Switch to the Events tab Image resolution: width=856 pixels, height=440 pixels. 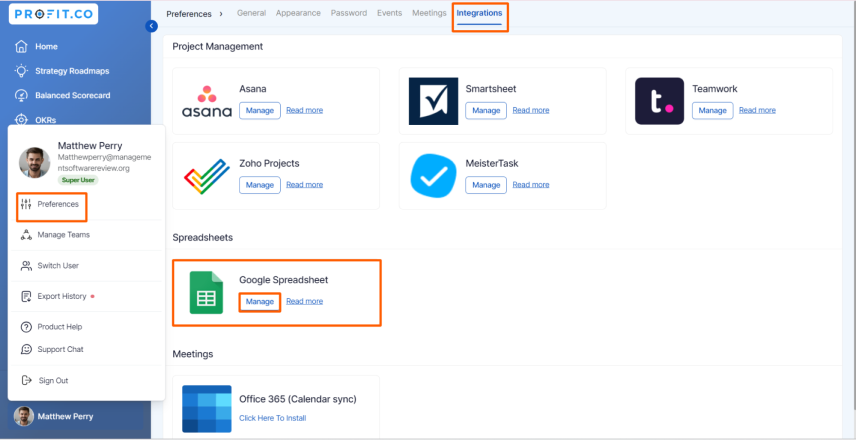tap(389, 13)
